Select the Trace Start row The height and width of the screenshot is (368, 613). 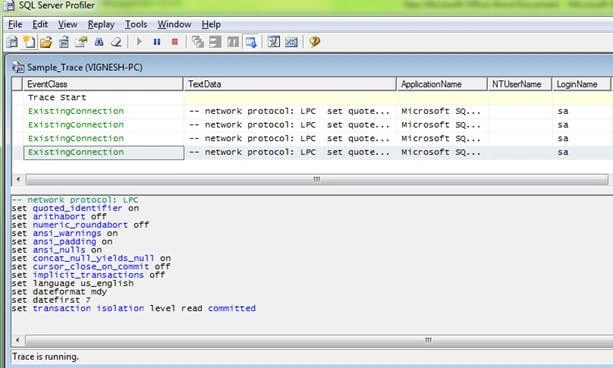click(311, 97)
